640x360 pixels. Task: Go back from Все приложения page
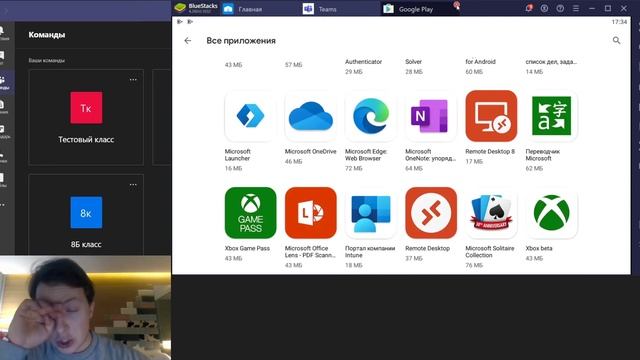(188, 40)
